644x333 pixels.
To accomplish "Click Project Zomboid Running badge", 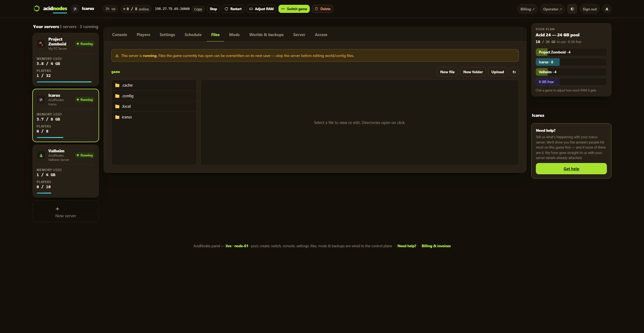I will (85, 44).
